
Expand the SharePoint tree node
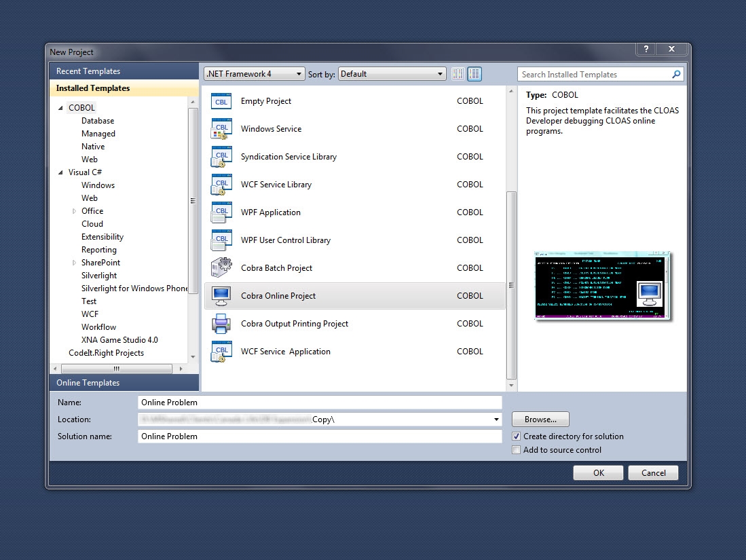click(74, 263)
